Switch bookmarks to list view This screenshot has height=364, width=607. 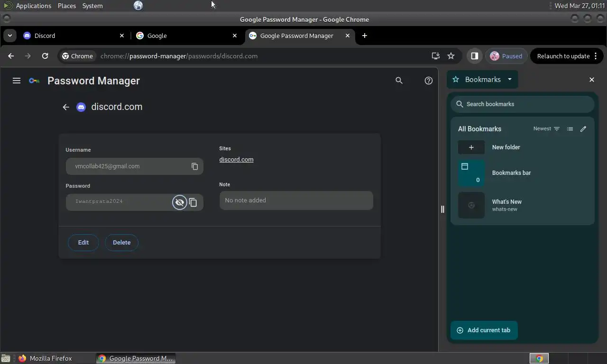click(570, 129)
